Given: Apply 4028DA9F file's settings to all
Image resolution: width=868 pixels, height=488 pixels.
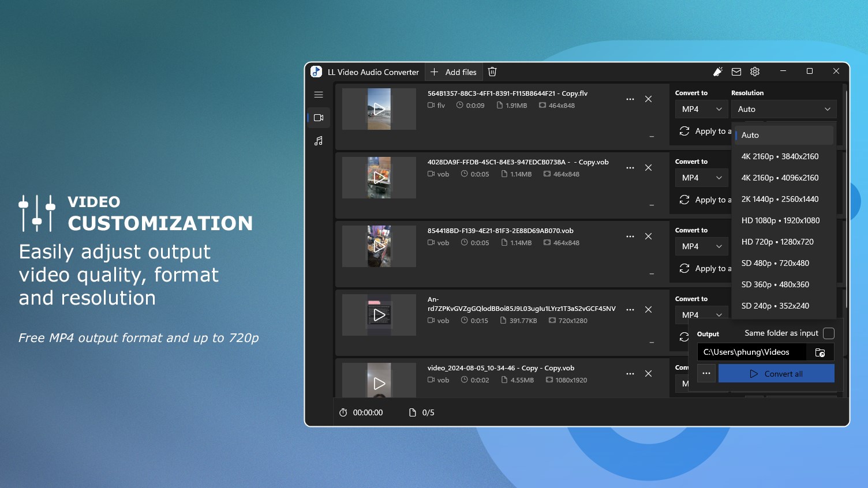Looking at the screenshot, I should point(704,200).
